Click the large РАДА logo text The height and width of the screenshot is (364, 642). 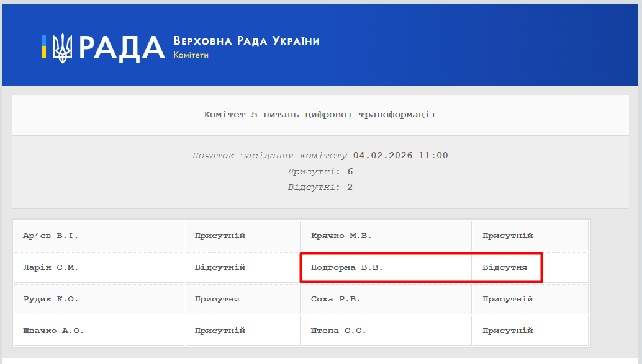pos(122,48)
